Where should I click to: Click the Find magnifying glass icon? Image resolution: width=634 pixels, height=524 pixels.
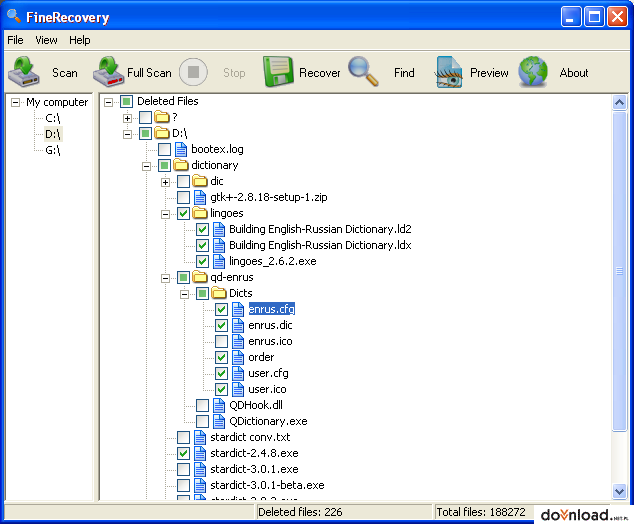[x=363, y=71]
